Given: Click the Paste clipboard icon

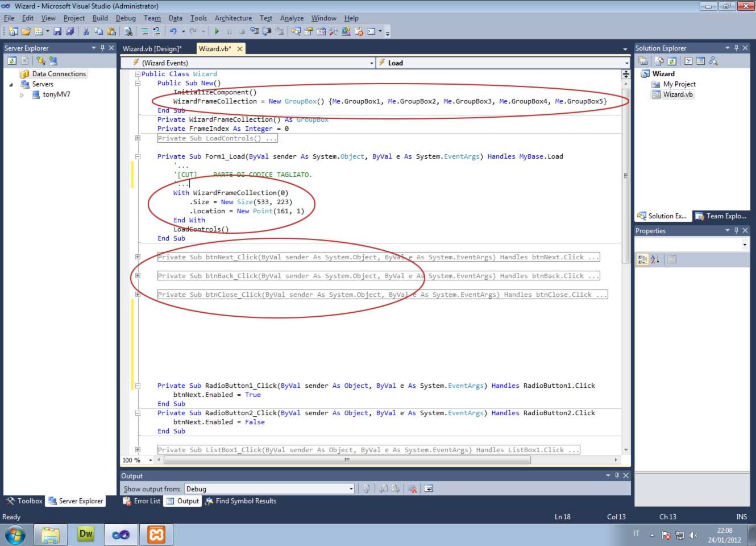Looking at the screenshot, I should coord(111,31).
